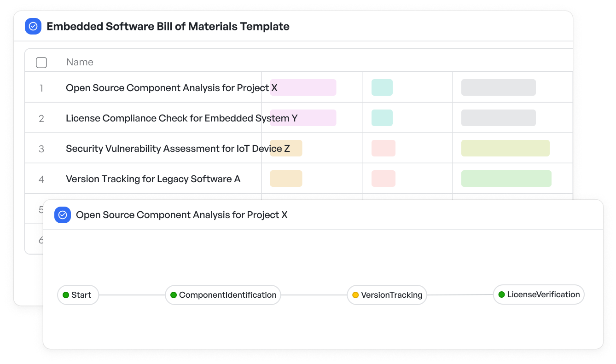Select the Start stage pill in the workflow
Screen dimensions: 616x364
[78, 295]
